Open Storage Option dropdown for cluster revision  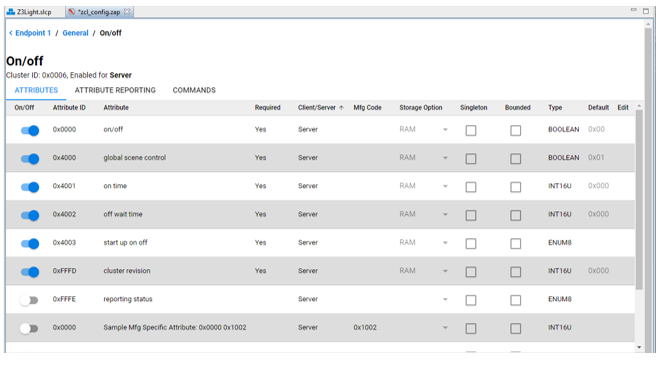423,271
